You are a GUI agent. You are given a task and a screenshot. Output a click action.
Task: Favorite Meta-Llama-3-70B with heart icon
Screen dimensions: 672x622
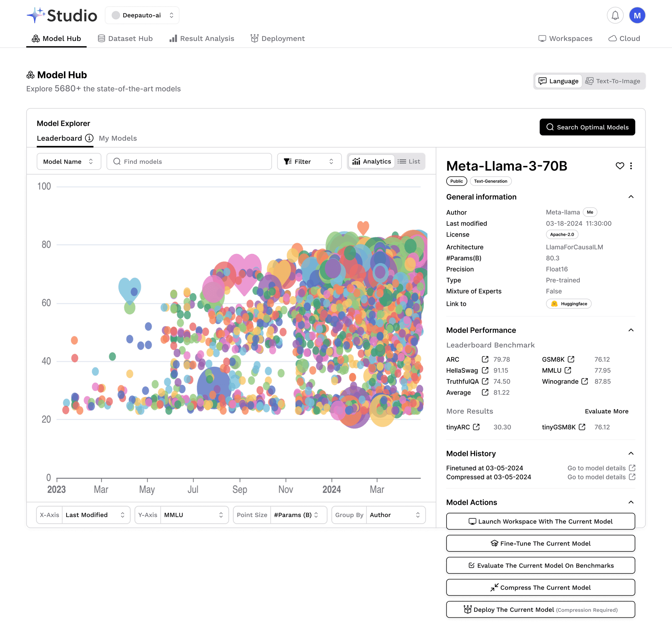tap(619, 166)
